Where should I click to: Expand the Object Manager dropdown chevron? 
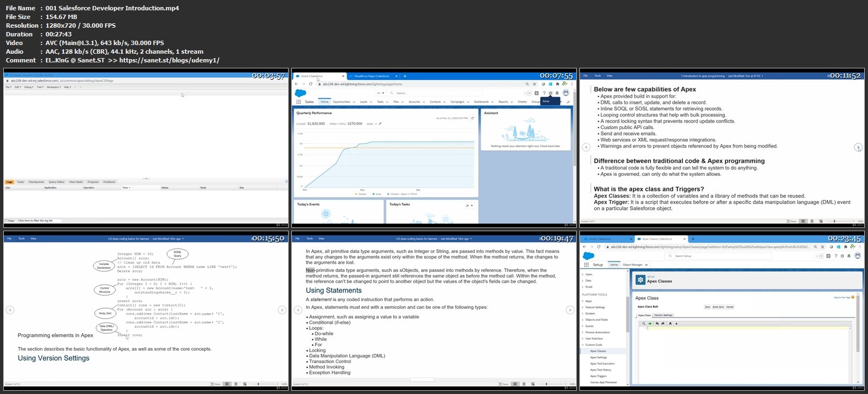(x=646, y=265)
